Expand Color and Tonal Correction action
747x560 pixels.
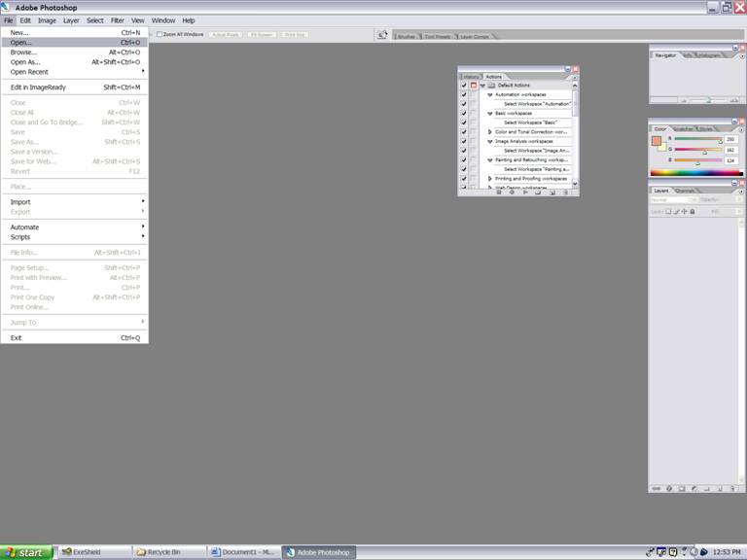click(490, 132)
